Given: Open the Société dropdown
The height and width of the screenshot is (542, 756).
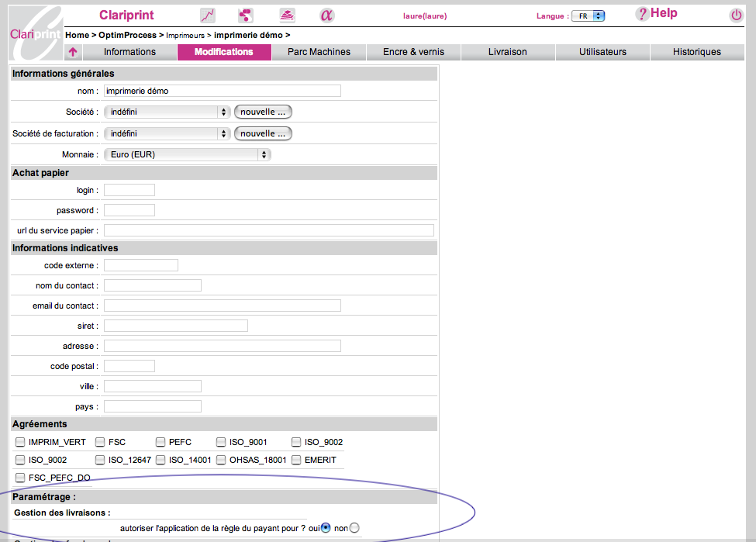Looking at the screenshot, I should tap(167, 112).
